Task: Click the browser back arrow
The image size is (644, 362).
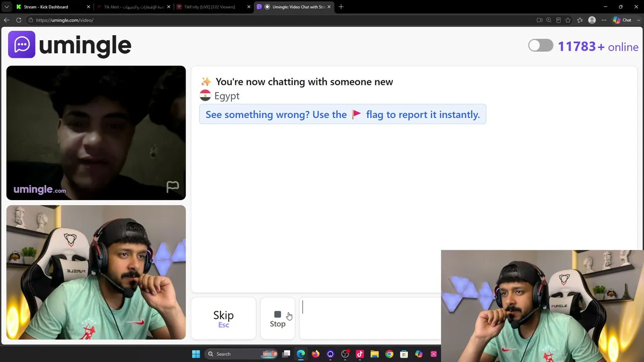Action: [7, 20]
